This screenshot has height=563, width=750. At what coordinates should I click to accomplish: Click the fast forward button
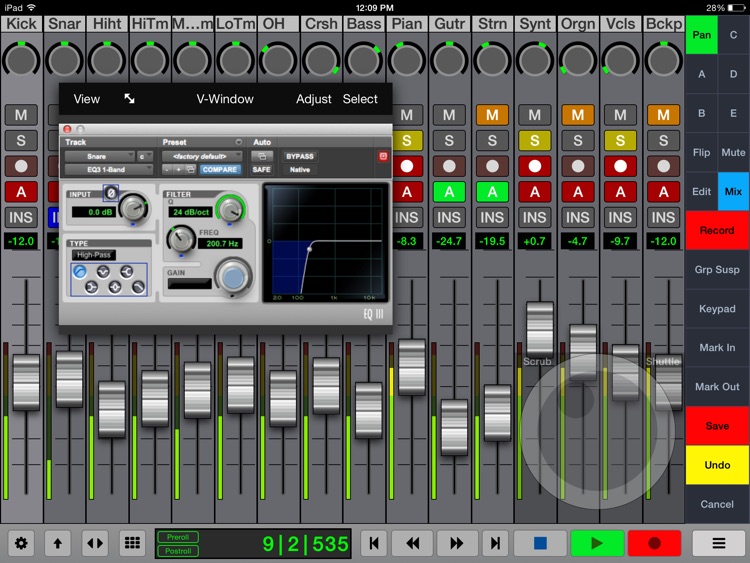pyautogui.click(x=457, y=543)
